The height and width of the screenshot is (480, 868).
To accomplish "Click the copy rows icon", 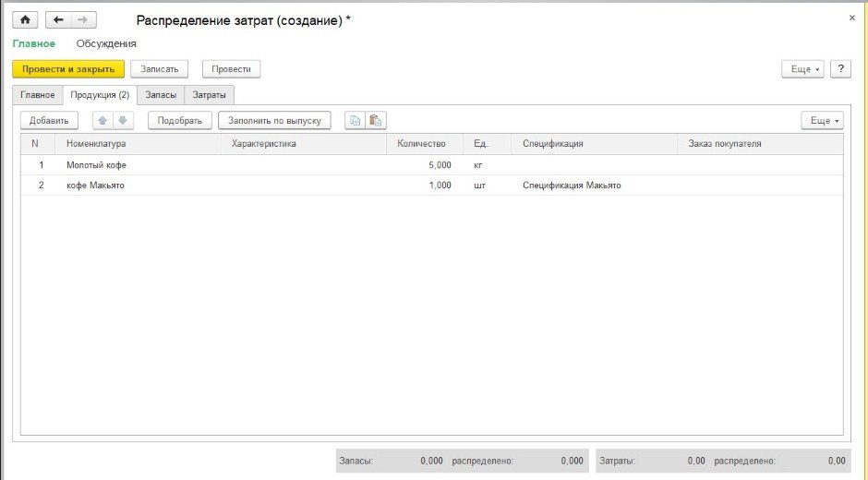I will click(x=355, y=121).
